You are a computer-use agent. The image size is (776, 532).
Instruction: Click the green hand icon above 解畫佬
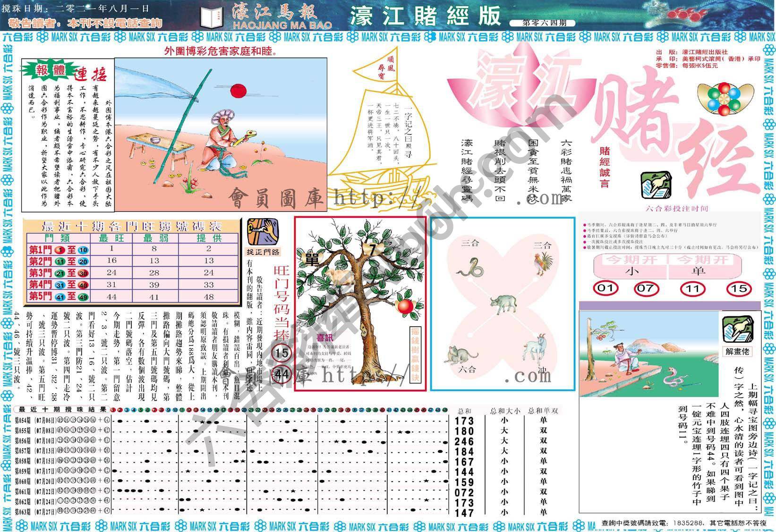(x=738, y=329)
